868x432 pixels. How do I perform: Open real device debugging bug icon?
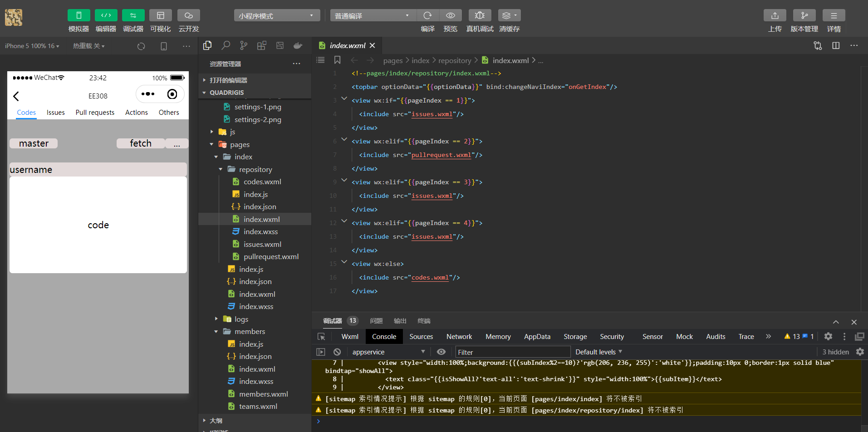pyautogui.click(x=480, y=15)
